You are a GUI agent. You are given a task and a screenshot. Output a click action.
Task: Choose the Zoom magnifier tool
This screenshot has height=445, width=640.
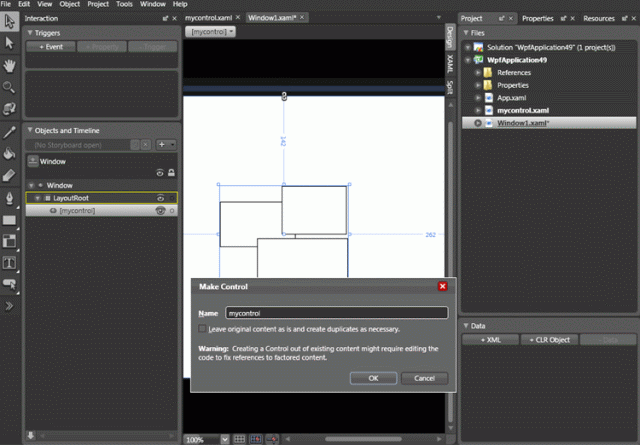point(9,87)
